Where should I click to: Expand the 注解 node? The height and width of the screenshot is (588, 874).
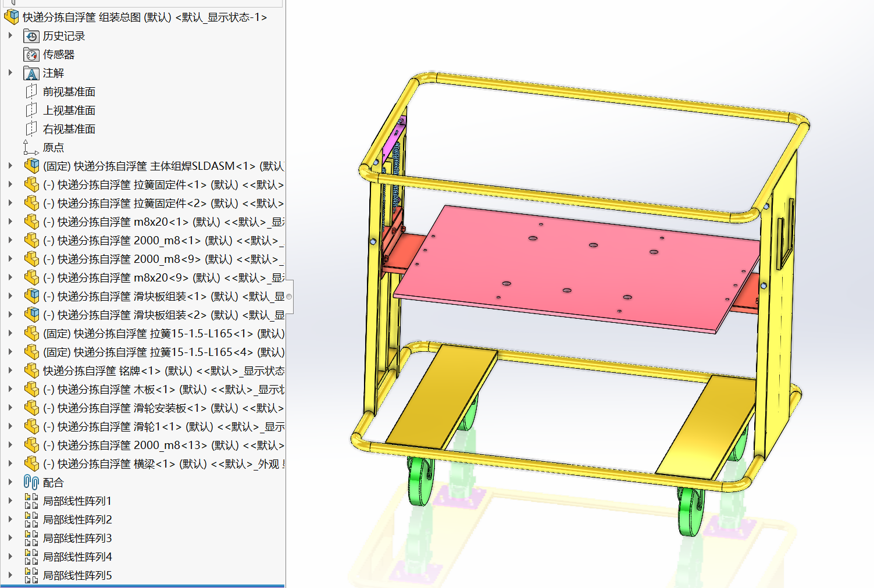(x=10, y=73)
